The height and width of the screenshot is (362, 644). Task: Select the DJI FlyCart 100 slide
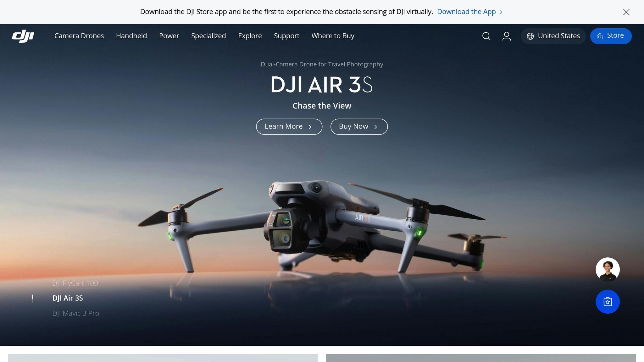click(75, 283)
